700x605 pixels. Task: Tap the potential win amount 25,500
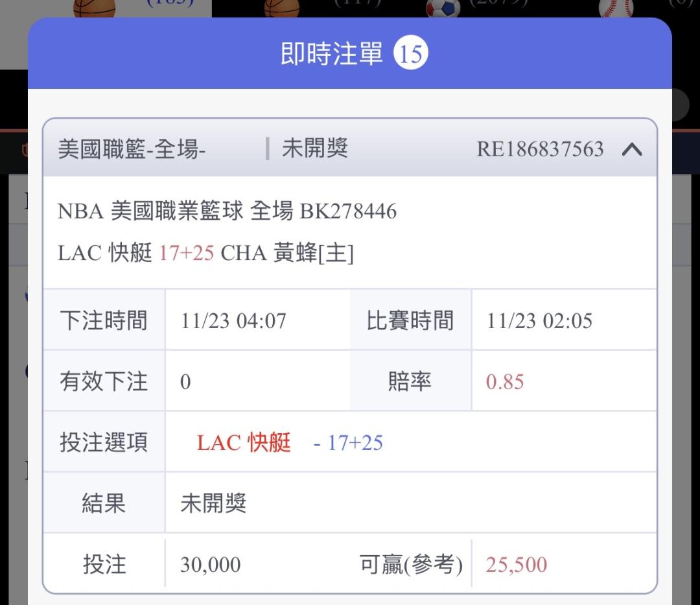[x=516, y=565]
